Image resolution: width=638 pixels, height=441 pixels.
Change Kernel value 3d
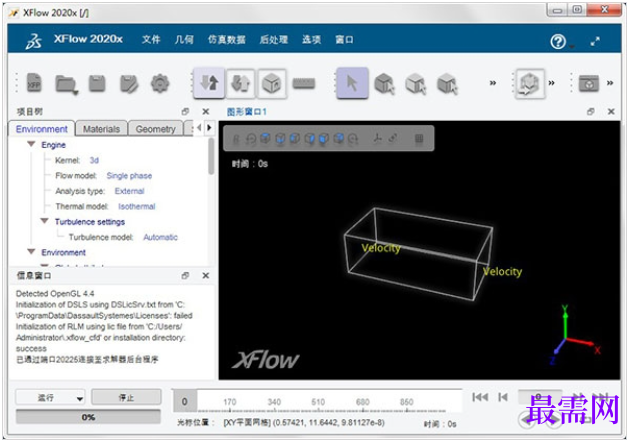94,160
